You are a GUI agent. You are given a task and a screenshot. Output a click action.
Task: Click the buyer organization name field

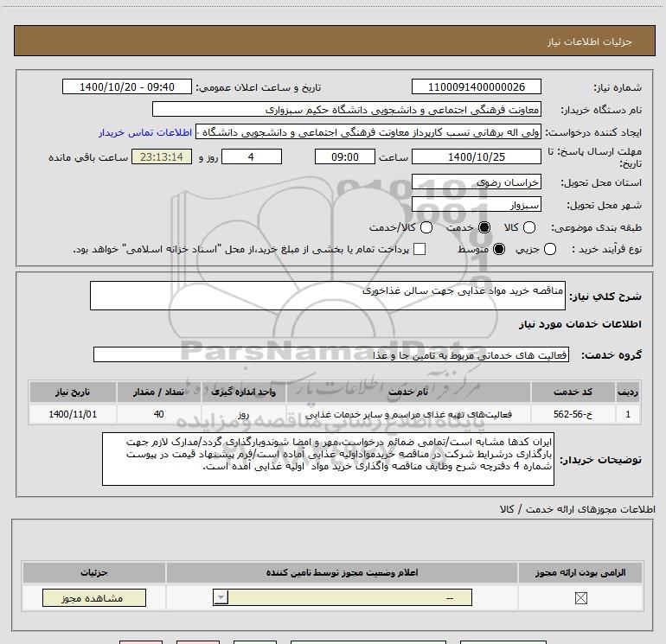tap(347, 109)
